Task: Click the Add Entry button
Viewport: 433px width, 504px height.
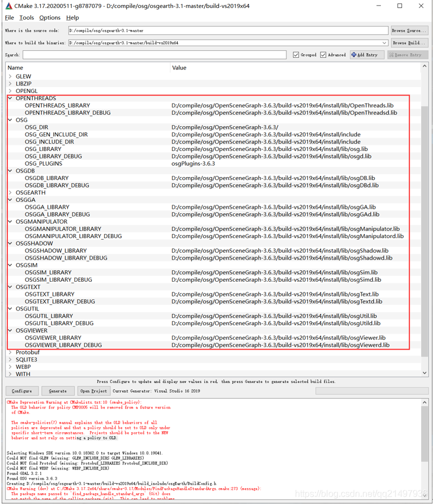Action: coord(367,55)
